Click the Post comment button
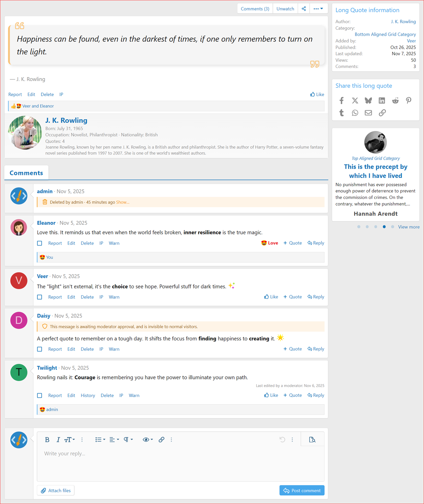424x504 pixels. (302, 490)
